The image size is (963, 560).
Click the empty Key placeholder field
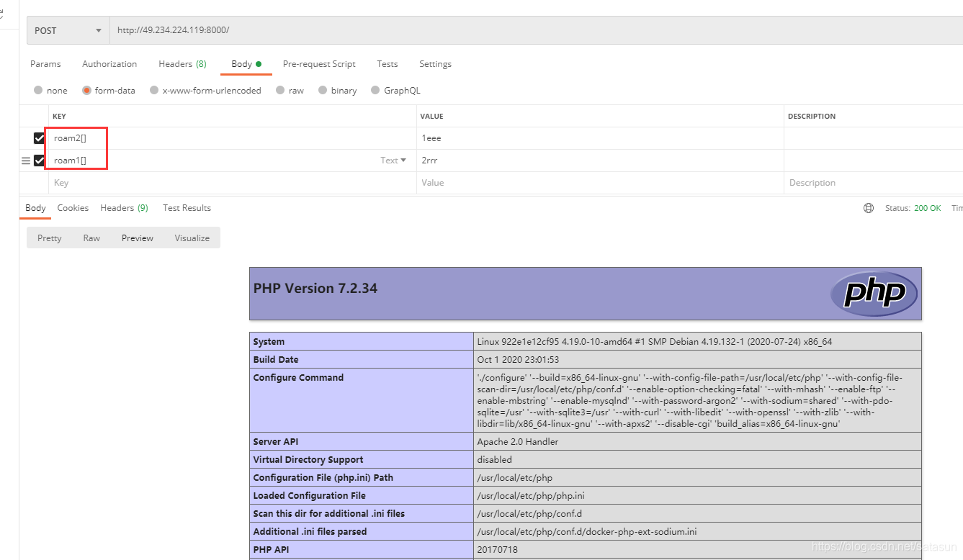232,183
